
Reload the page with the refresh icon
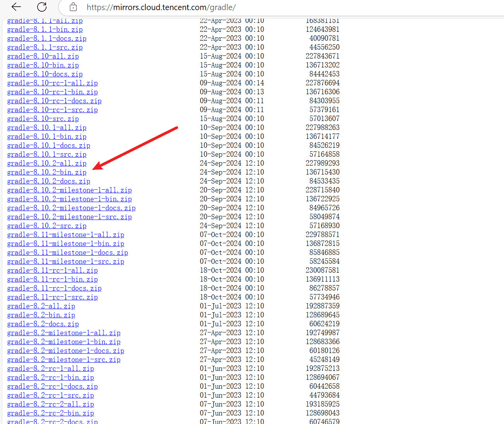point(42,7)
